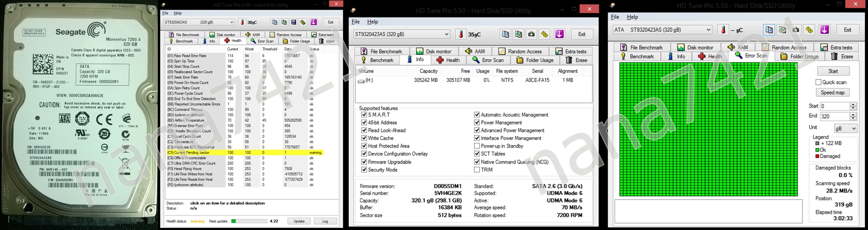This screenshot has height=230, width=868.
Task: Click the Write Cache checkbox
Action: pyautogui.click(x=364, y=138)
